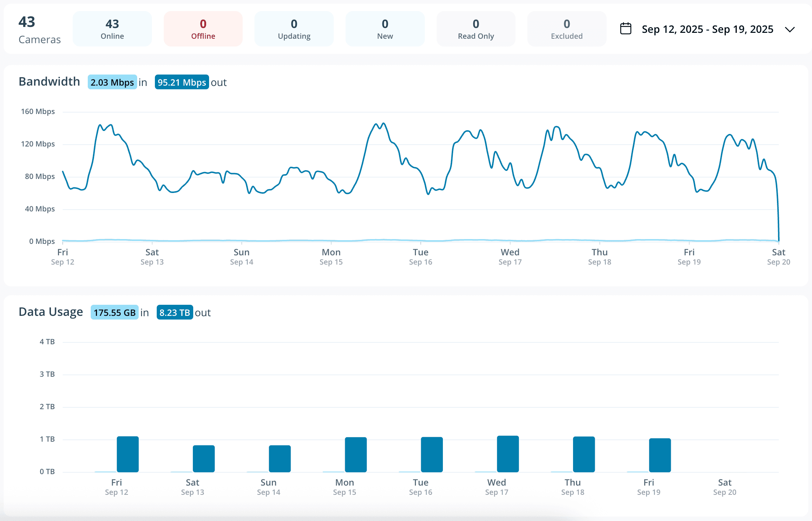Toggle the 175.55 GB in data usage legend
This screenshot has height=521, width=812.
(x=114, y=312)
